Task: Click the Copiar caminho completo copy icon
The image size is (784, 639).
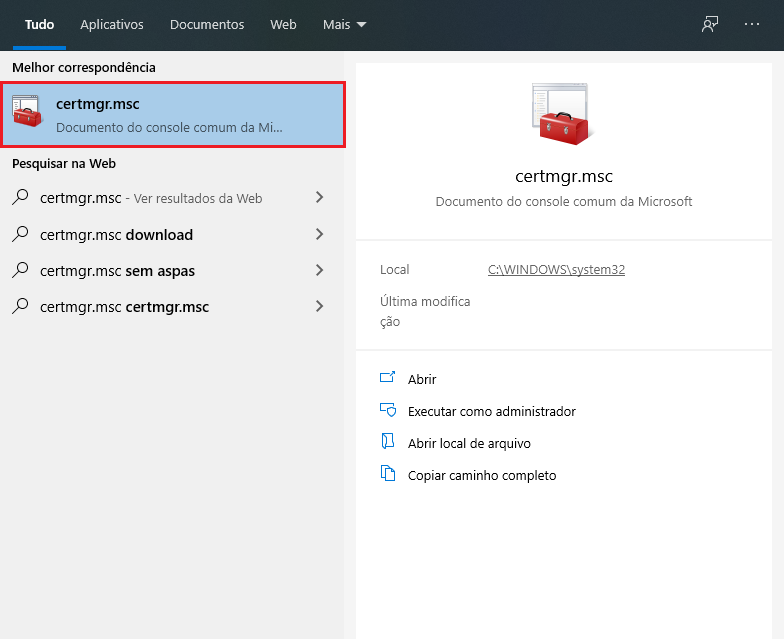Action: pos(388,475)
